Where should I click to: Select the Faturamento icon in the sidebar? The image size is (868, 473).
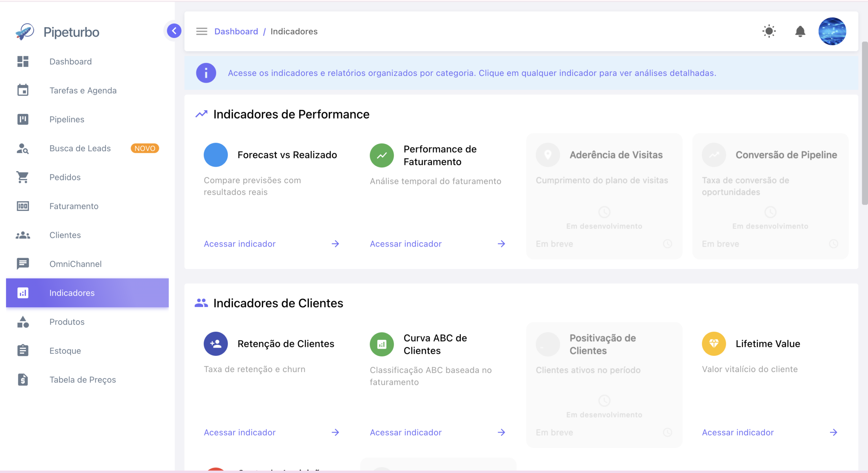[x=23, y=206]
